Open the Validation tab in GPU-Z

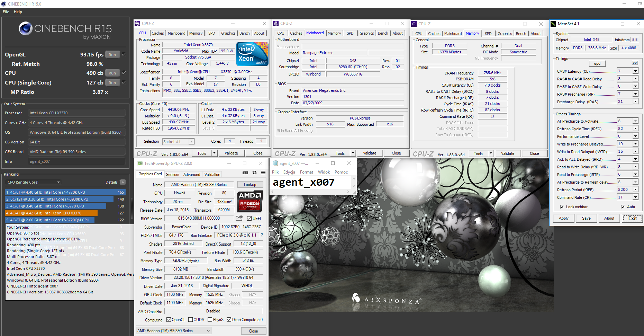[212, 175]
